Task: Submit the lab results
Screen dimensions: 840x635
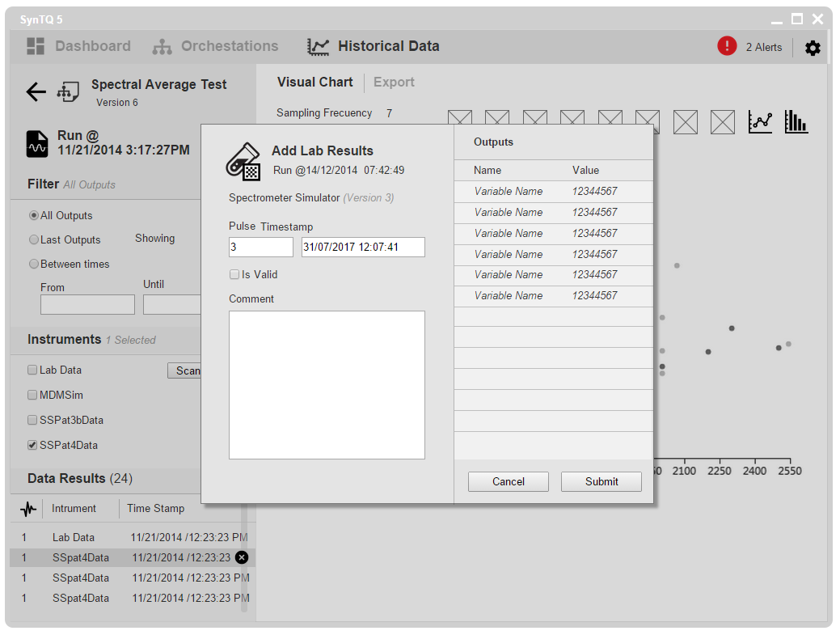Action: pyautogui.click(x=602, y=482)
